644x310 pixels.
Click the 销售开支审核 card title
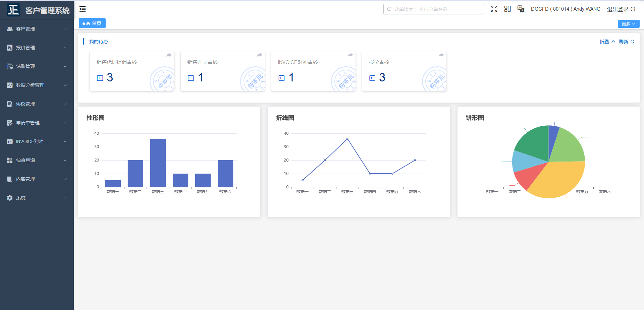(x=203, y=62)
